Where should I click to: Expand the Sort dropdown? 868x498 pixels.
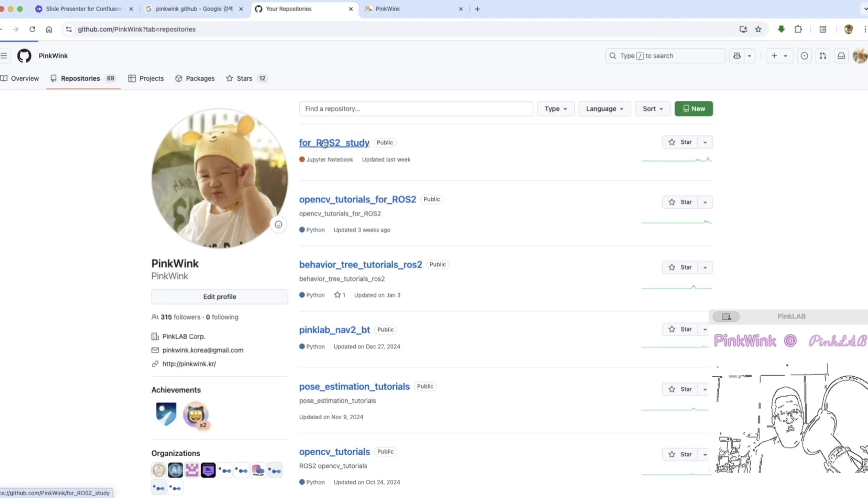pos(652,109)
